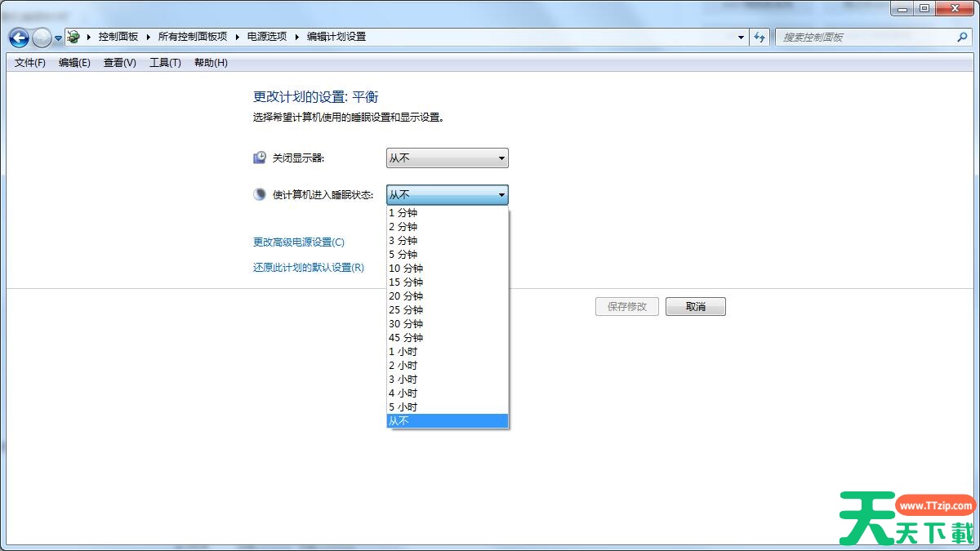
Task: Select 20 分钟 from the sleep list
Action: (448, 296)
